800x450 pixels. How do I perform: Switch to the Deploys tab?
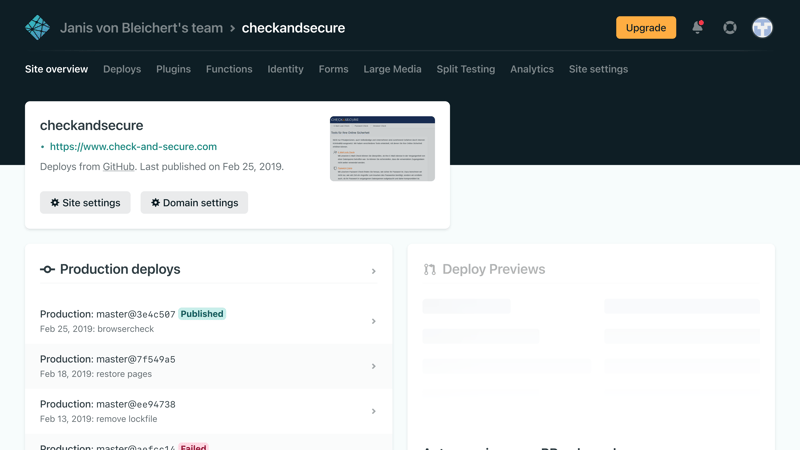pos(122,69)
